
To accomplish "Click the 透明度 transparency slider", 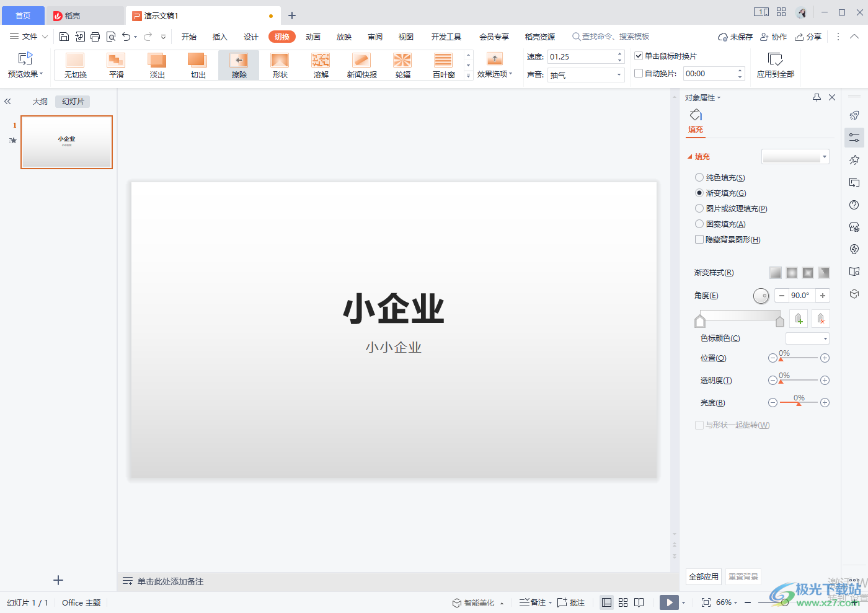I will click(799, 381).
